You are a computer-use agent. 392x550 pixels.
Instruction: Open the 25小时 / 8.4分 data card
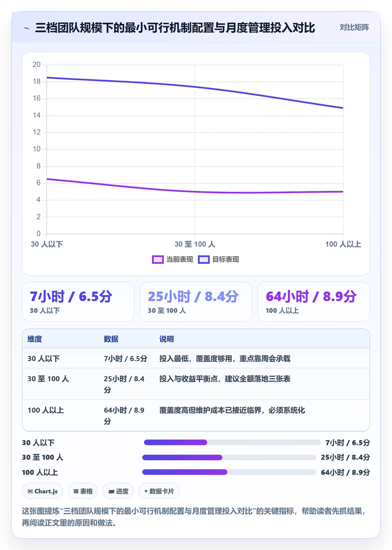click(196, 302)
